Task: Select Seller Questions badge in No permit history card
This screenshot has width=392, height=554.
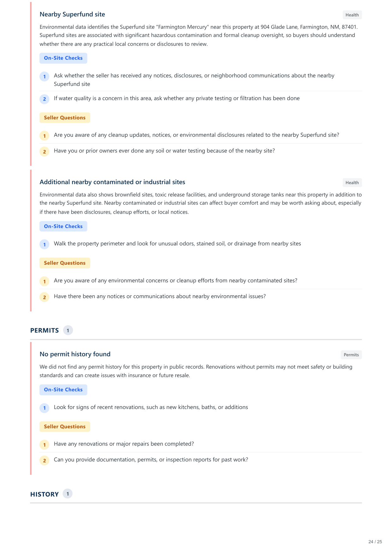Action: click(65, 427)
